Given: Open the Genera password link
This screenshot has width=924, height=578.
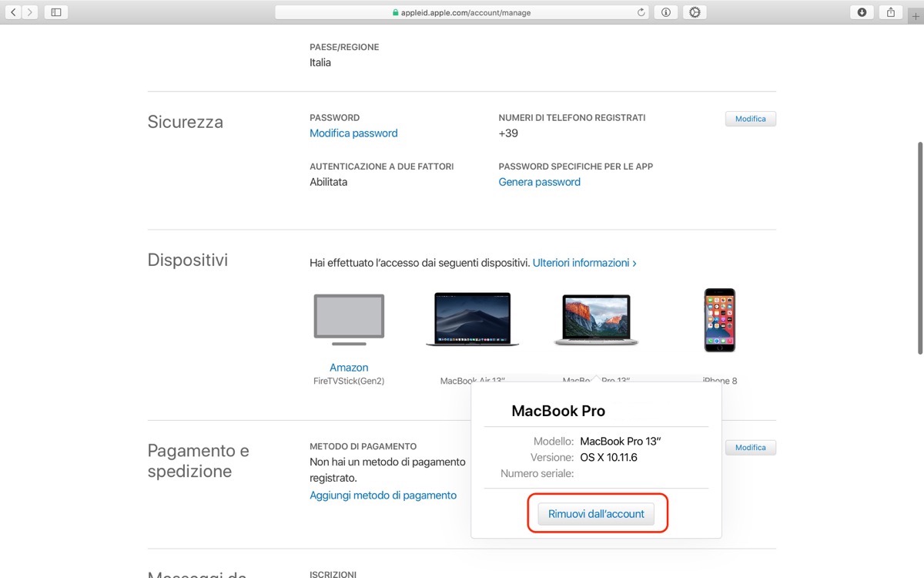Looking at the screenshot, I should pos(540,182).
